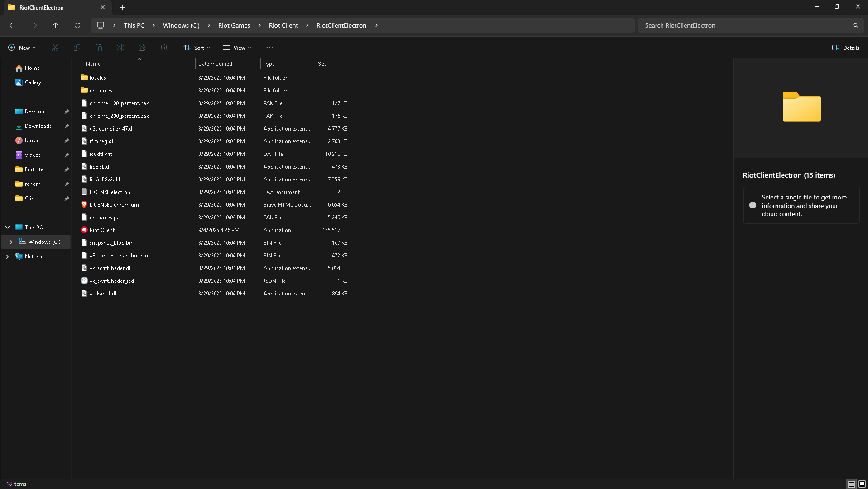
Task: Expand chevron after This PC breadcrumb
Action: (153, 25)
